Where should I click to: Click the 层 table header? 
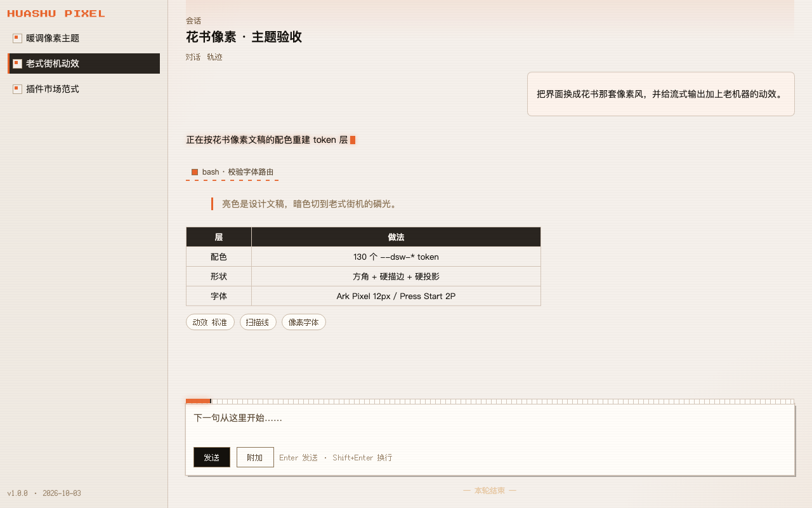pos(219,237)
